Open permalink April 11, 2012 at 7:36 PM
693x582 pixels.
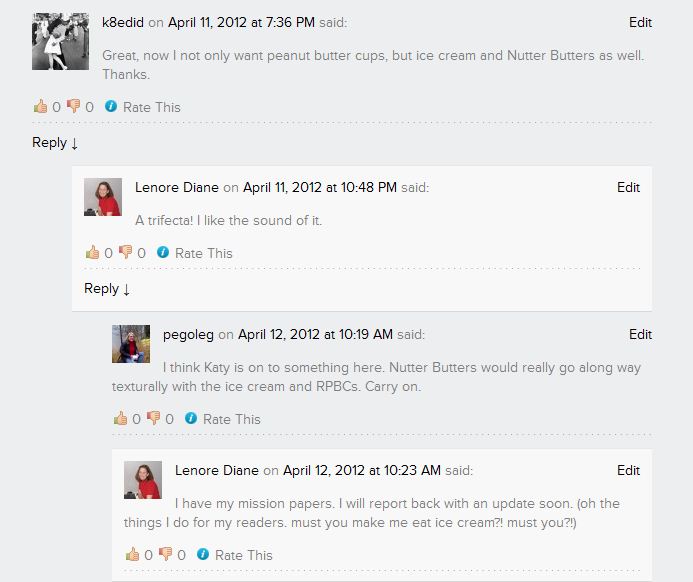[x=241, y=22]
